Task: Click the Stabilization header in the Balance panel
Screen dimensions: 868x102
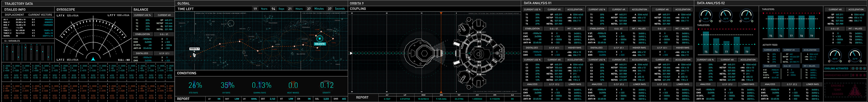Action: 143,34
